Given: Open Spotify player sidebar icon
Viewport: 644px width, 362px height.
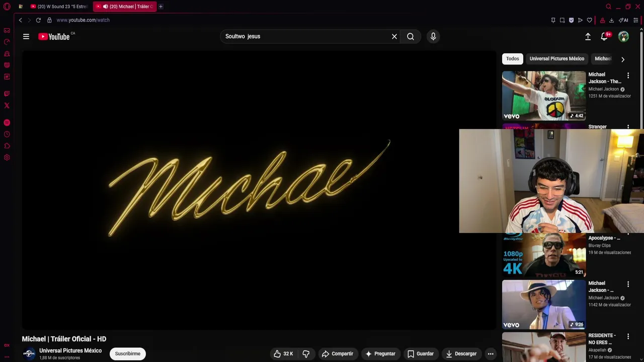Looking at the screenshot, I should pyautogui.click(x=7, y=123).
